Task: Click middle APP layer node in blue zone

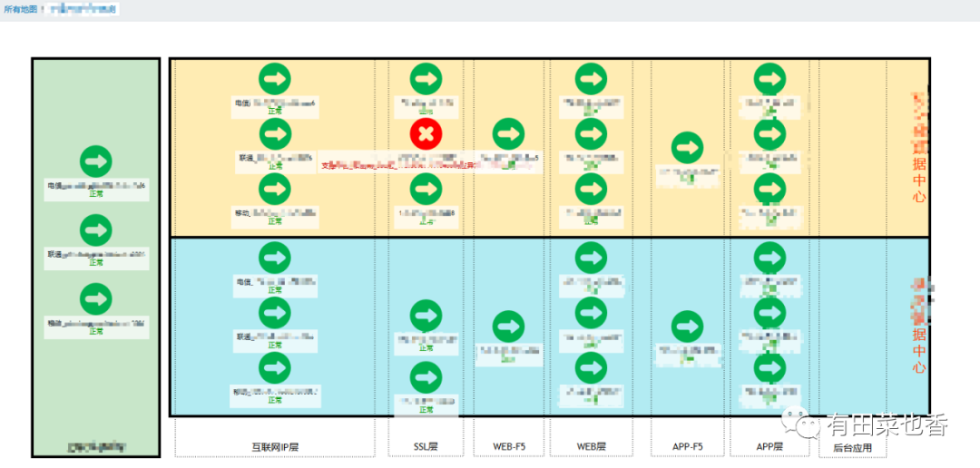Action: [770, 313]
